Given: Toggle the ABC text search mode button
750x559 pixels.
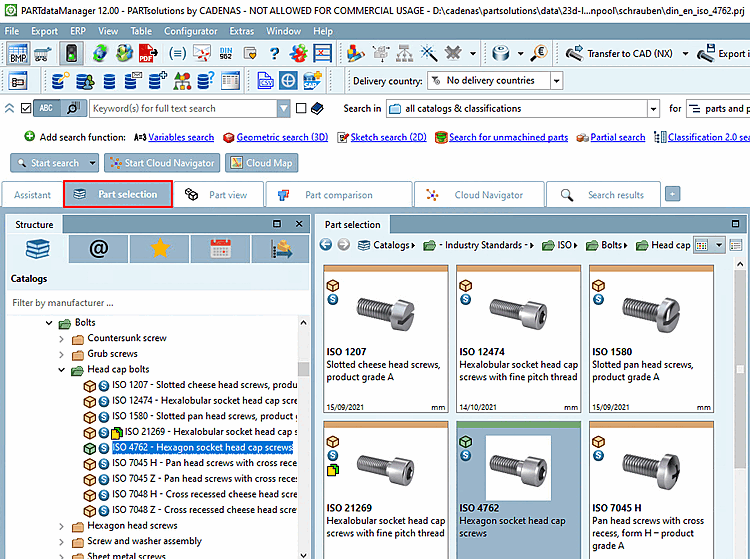Looking at the screenshot, I should pyautogui.click(x=45, y=108).
